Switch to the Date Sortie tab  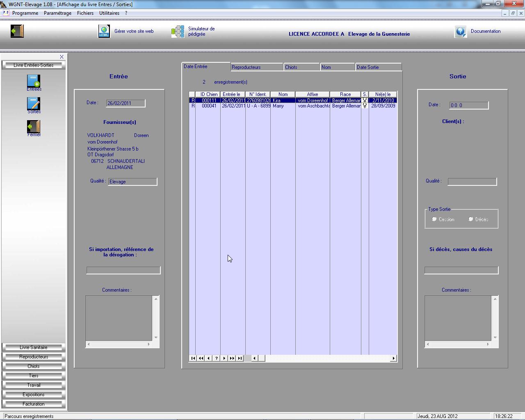coord(377,67)
